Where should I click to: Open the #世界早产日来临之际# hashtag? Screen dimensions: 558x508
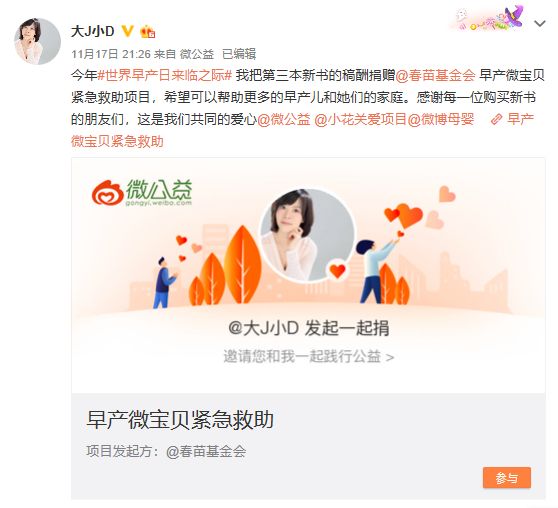pyautogui.click(x=165, y=75)
